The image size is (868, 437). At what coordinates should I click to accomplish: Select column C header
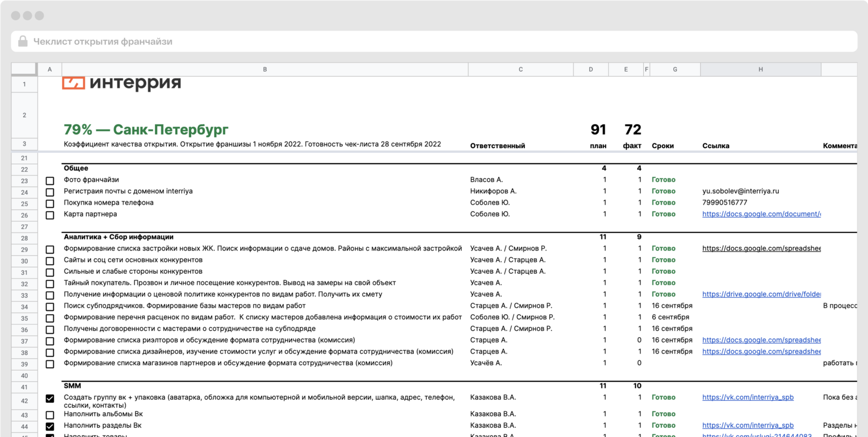pyautogui.click(x=521, y=69)
